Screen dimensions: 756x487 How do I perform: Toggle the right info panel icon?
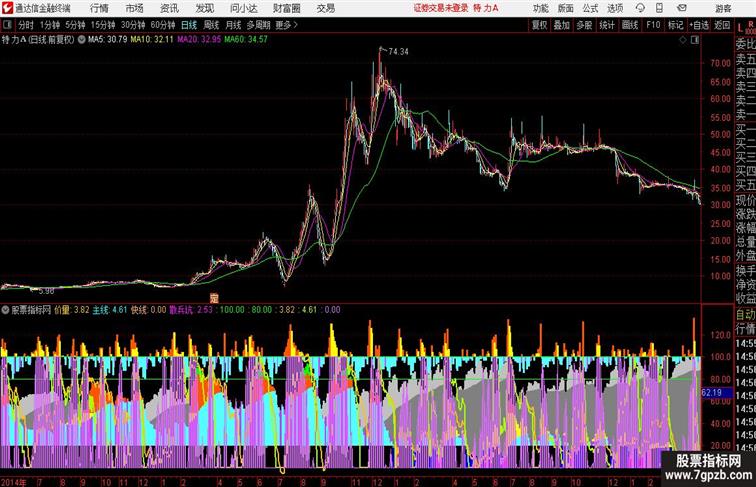tap(695, 40)
